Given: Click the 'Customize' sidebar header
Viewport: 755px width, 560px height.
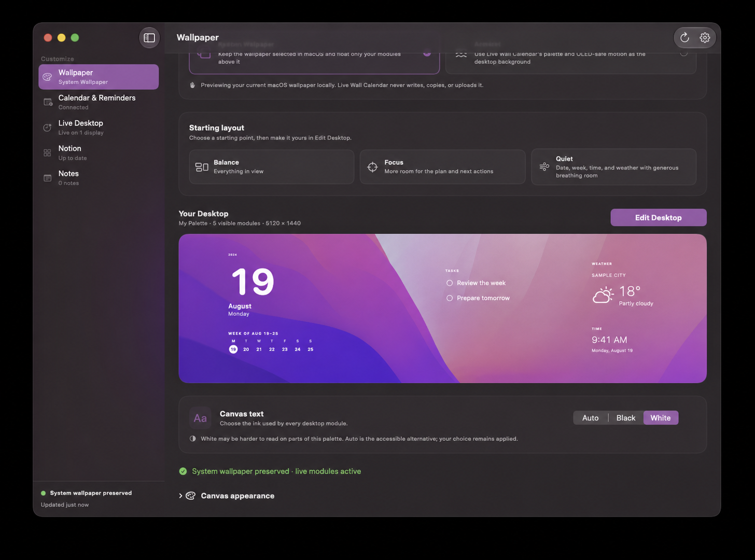Looking at the screenshot, I should tap(58, 59).
